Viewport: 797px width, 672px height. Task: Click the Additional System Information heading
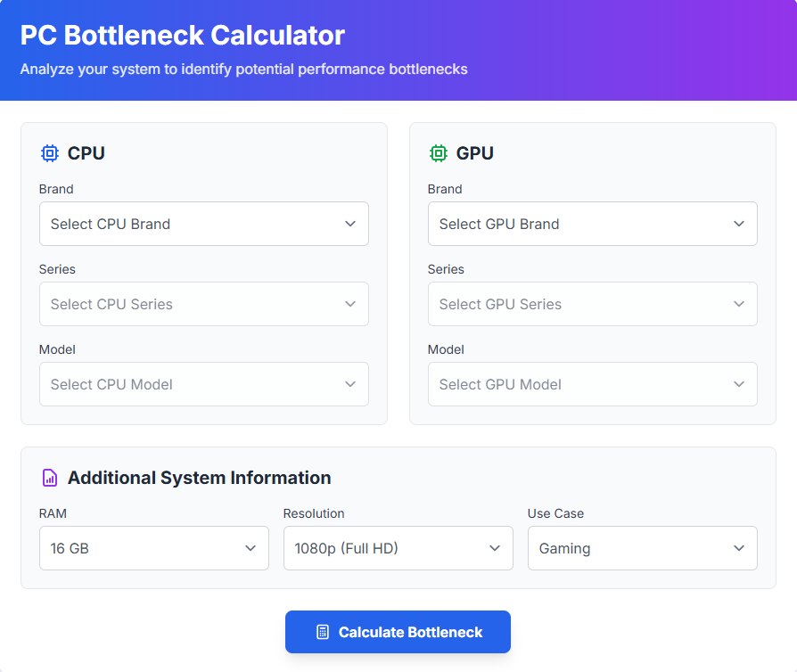(199, 478)
